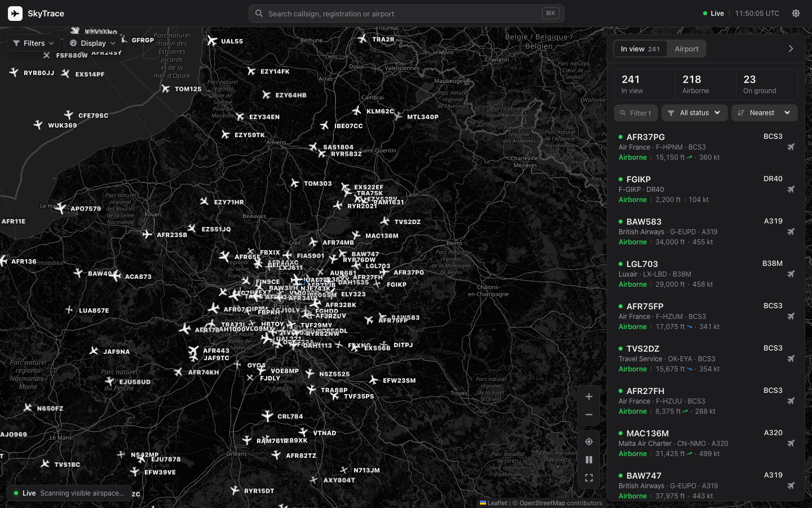The height and width of the screenshot is (508, 812).
Task: Select the JAF9NA aircraft marker
Action: point(94,351)
